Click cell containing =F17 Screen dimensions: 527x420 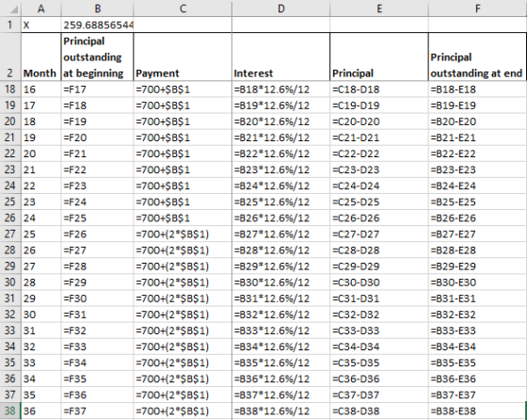98,89
